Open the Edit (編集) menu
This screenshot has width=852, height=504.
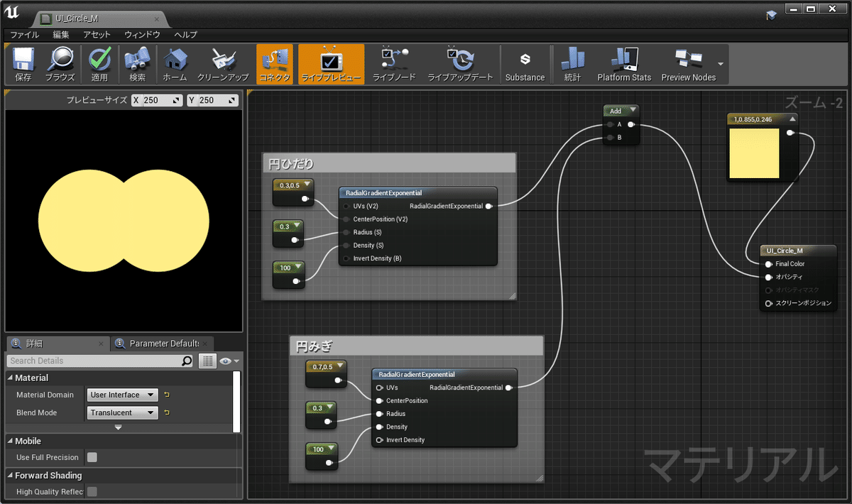click(x=61, y=34)
